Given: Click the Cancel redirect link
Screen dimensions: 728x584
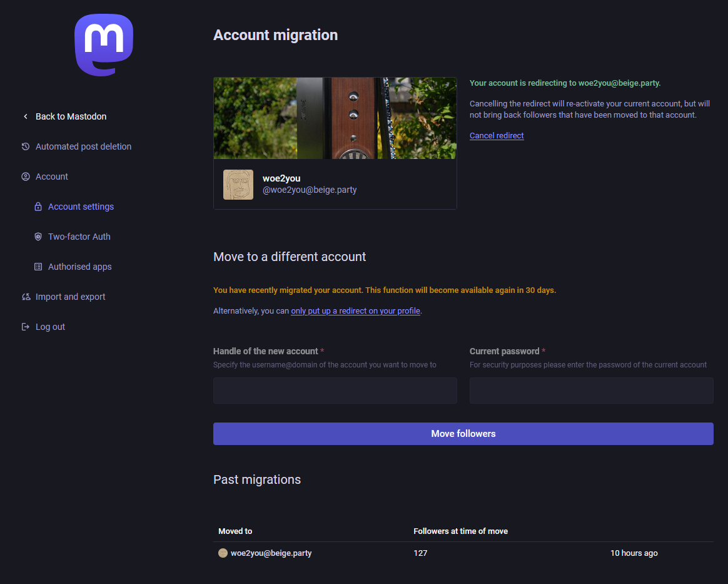Looking at the screenshot, I should (497, 135).
